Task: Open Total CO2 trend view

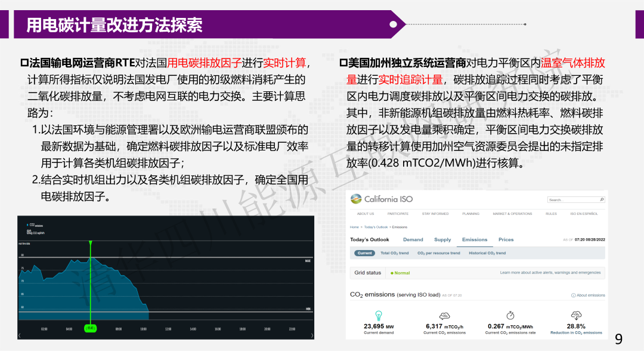Action: coord(394,253)
